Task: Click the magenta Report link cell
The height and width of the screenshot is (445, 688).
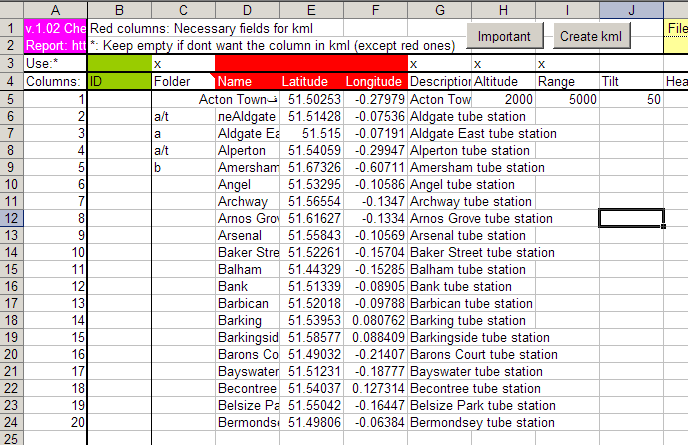Action: (55, 45)
